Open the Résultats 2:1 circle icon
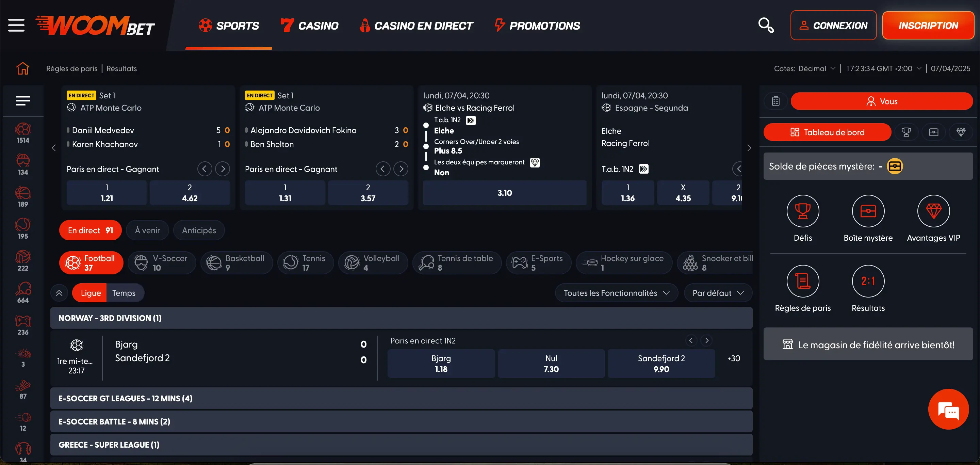Viewport: 980px width, 465px height. pos(868,281)
